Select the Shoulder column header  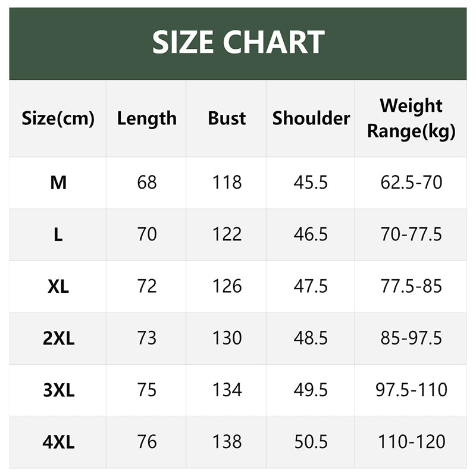point(311,118)
